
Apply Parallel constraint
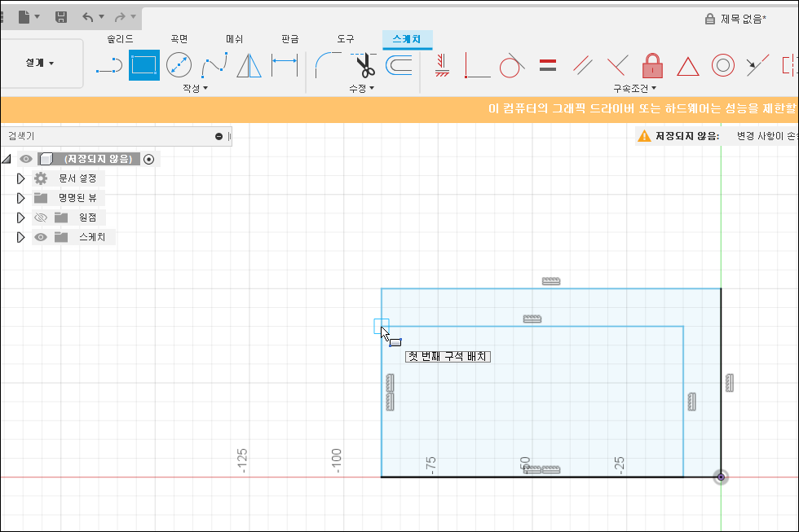582,66
